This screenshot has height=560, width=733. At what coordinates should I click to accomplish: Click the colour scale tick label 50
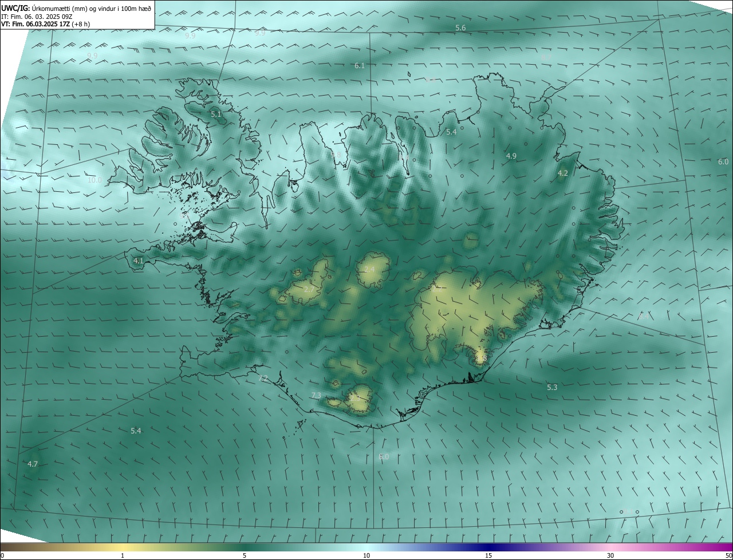[x=728, y=555]
